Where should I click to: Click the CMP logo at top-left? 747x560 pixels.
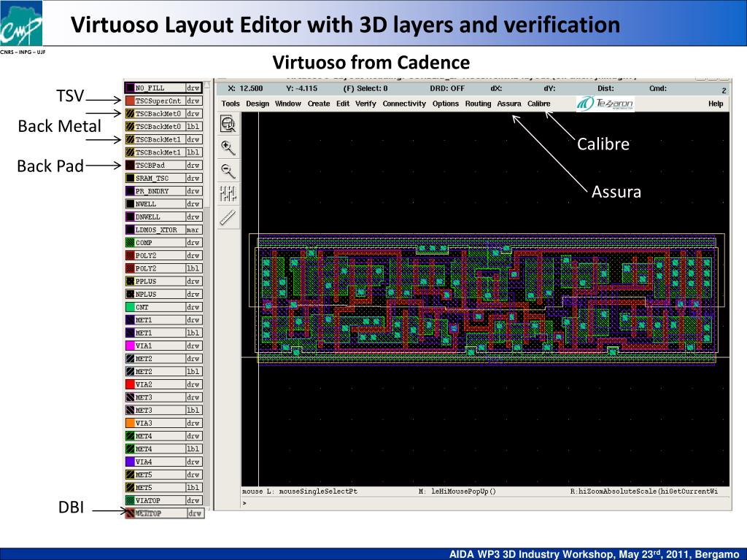(x=22, y=27)
